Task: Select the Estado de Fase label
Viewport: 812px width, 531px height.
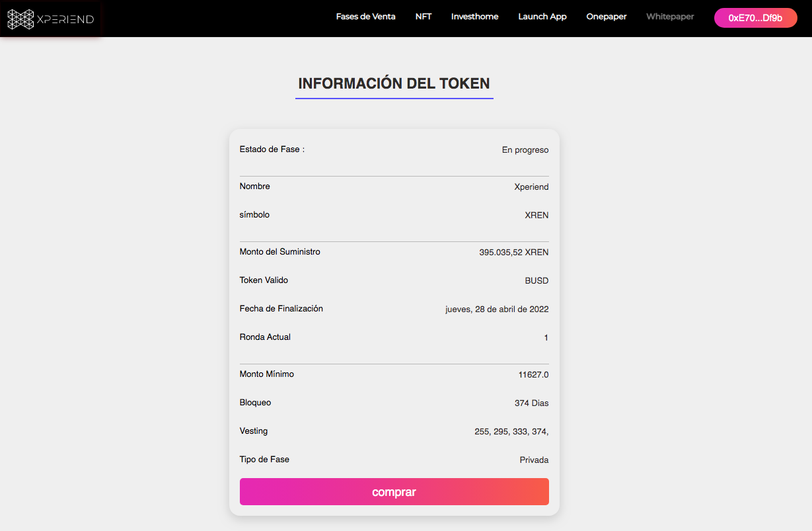Action: pyautogui.click(x=272, y=149)
